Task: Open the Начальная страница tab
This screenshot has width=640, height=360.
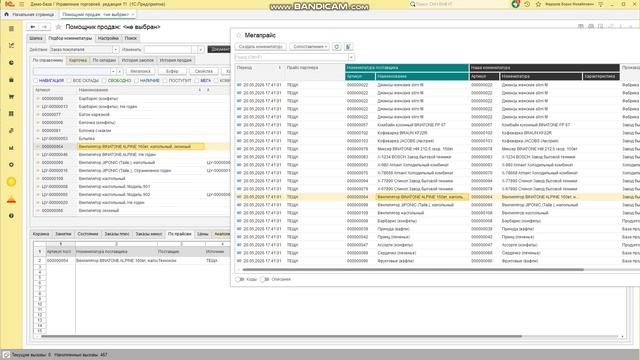Action: point(29,14)
